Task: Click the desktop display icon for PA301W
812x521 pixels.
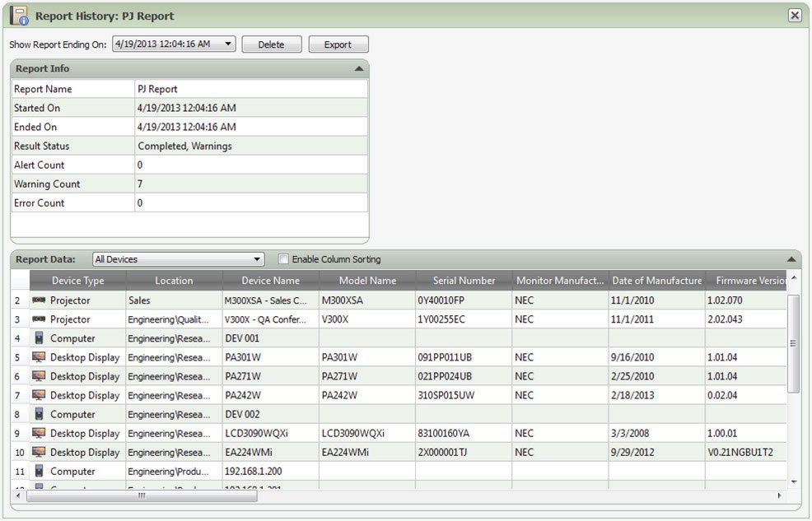Action: (x=39, y=357)
